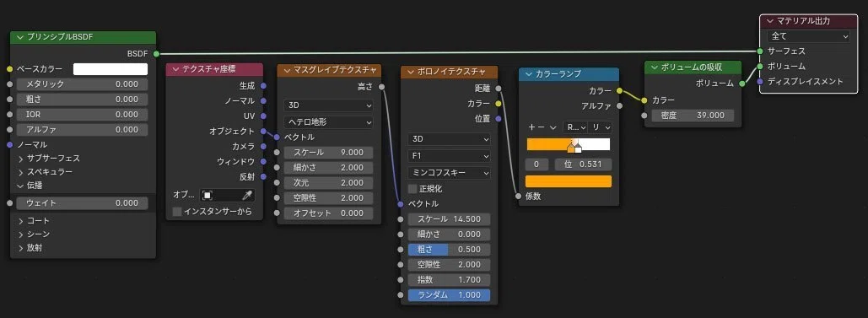Collapse the プリンシプルBSDF node header chevron
The height and width of the screenshot is (318, 868).
coord(20,37)
